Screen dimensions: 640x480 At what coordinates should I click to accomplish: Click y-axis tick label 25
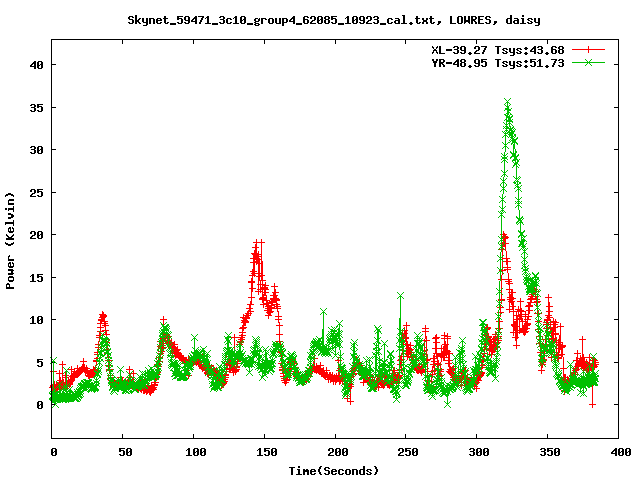tap(36, 193)
